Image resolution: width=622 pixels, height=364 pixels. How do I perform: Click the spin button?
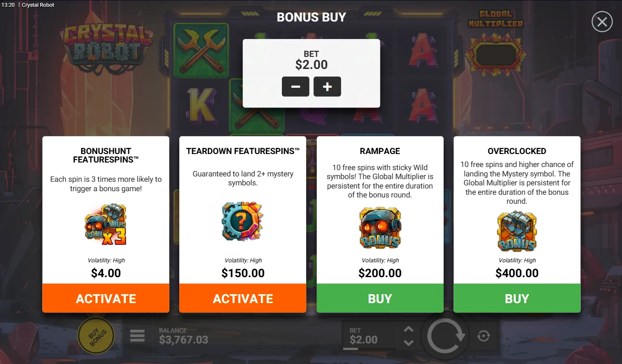click(445, 336)
